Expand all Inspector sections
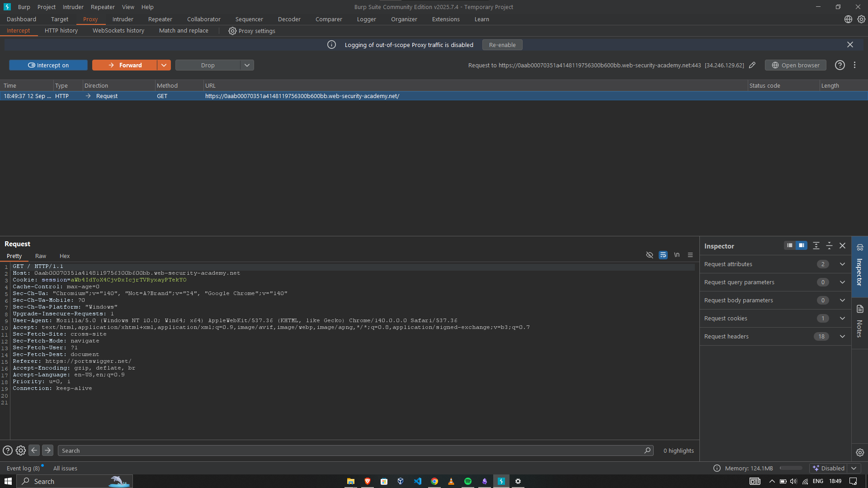Image resolution: width=868 pixels, height=488 pixels. pyautogui.click(x=816, y=245)
